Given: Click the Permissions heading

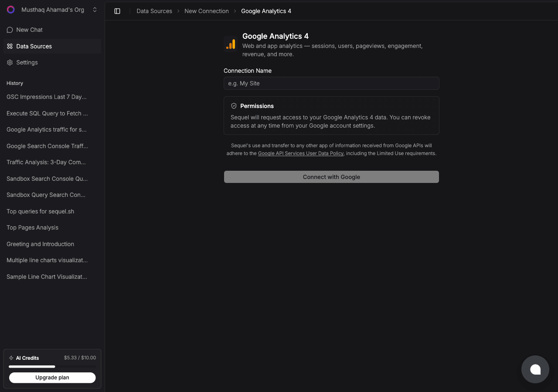Looking at the screenshot, I should coord(257,106).
